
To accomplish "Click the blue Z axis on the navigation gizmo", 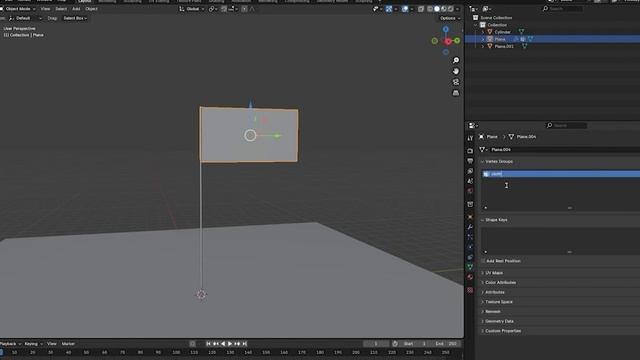I will pyautogui.click(x=446, y=29).
